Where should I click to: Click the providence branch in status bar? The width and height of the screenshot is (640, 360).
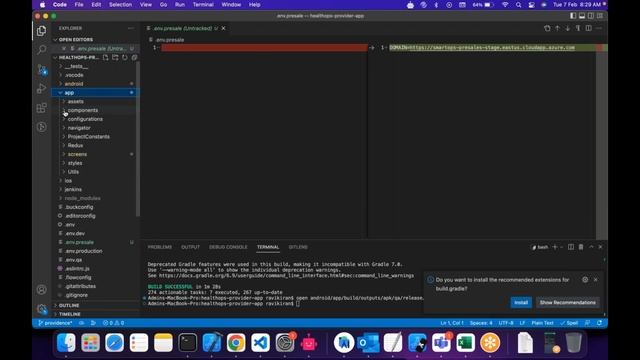tap(55, 323)
